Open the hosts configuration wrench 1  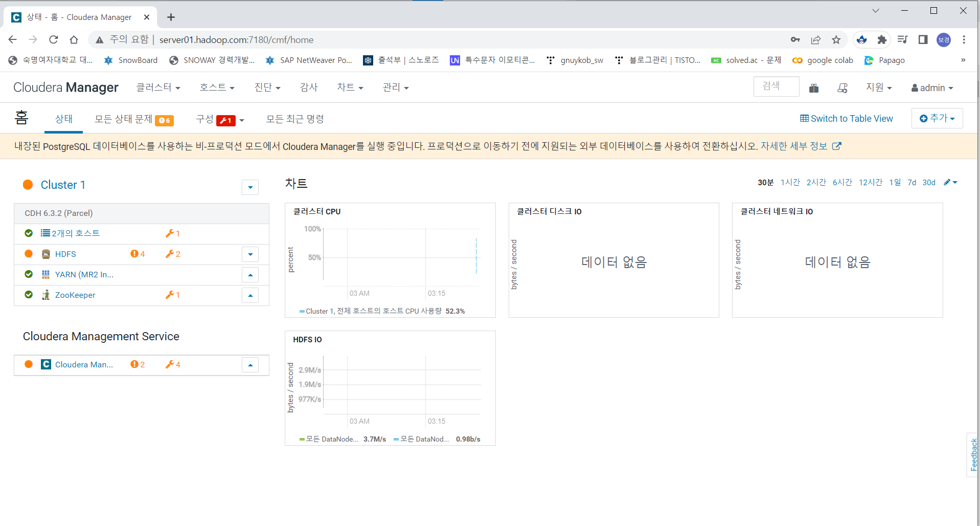[x=173, y=233]
